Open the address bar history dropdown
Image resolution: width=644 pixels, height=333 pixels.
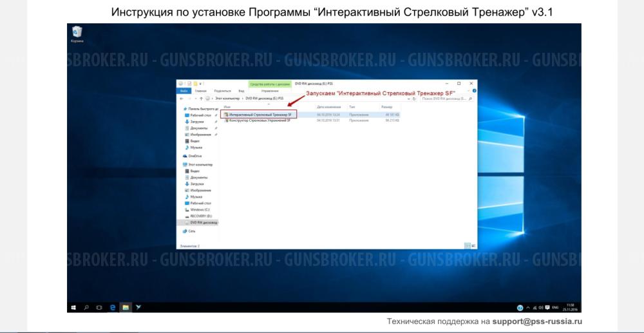point(409,99)
